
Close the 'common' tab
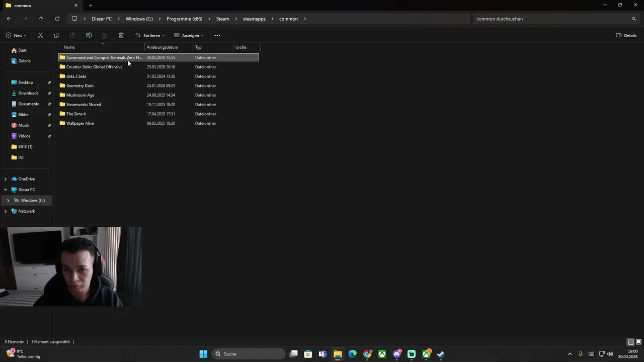[76, 6]
